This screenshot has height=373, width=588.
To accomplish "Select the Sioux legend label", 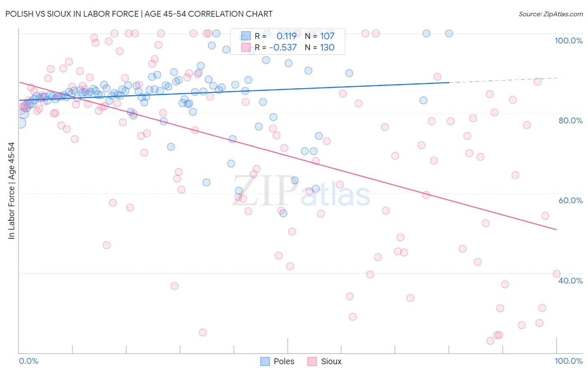I will click(331, 361).
